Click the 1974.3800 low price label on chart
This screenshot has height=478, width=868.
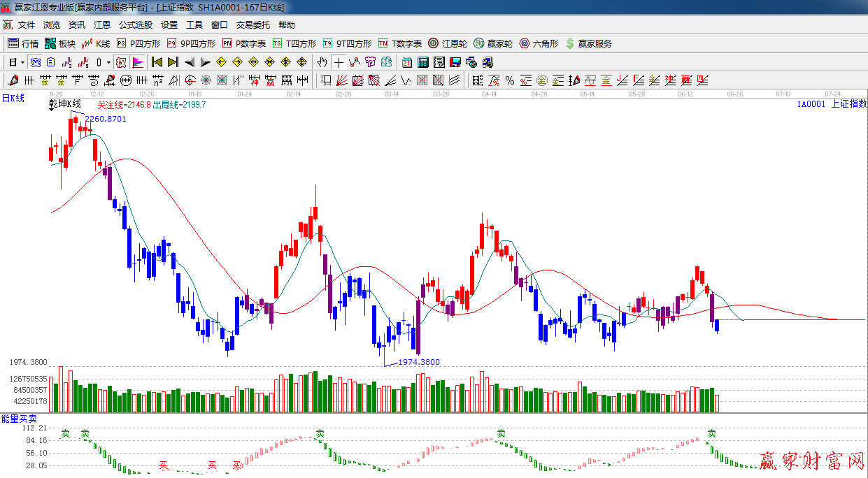coord(418,362)
